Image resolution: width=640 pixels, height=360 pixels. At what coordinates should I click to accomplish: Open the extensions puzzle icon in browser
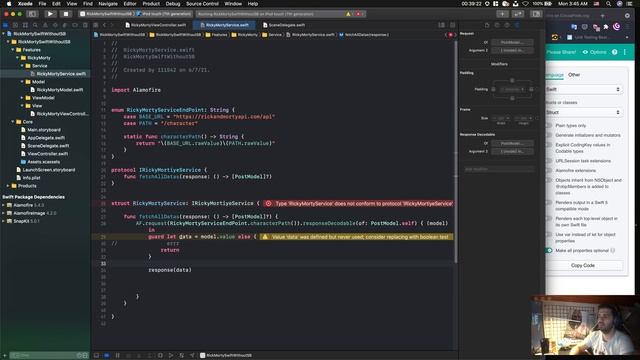[x=606, y=27]
